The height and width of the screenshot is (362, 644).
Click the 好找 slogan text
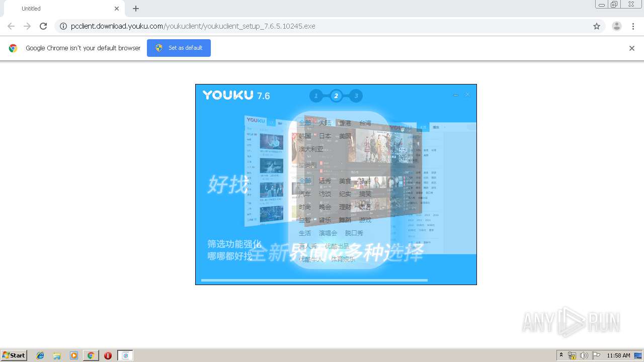pos(228,185)
